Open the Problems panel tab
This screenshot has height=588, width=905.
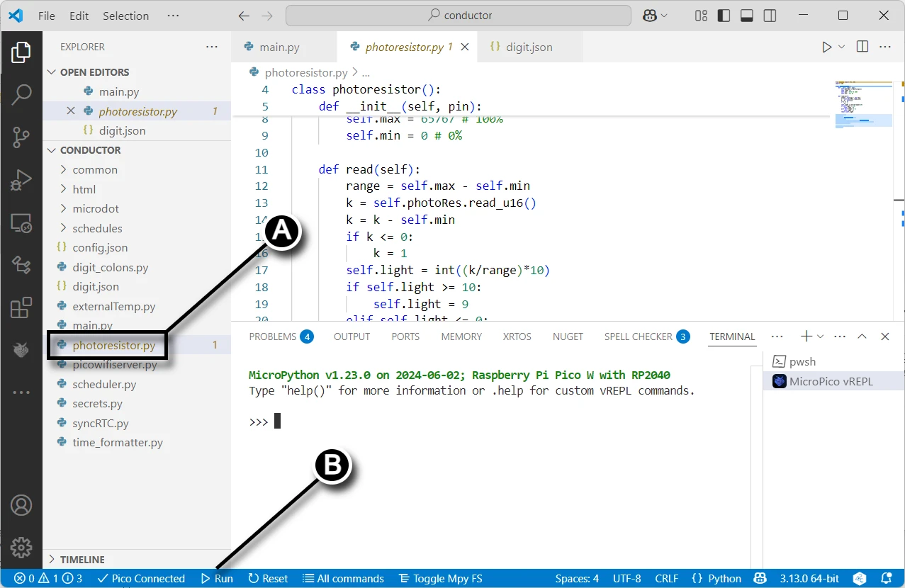point(281,337)
